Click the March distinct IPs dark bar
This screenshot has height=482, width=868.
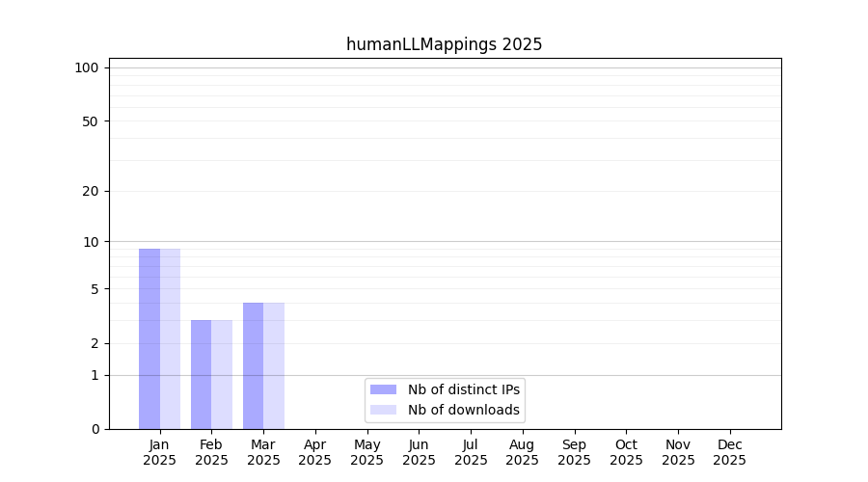[253, 365]
